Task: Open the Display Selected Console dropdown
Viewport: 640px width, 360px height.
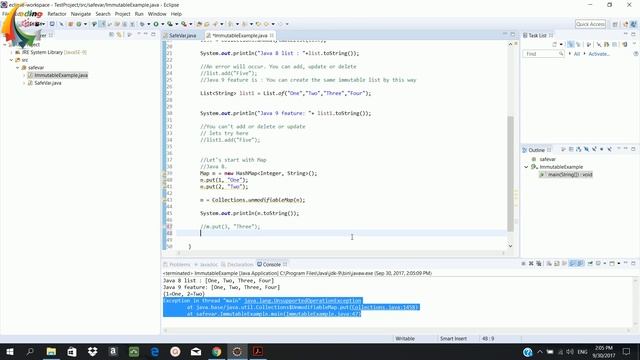Action: click(x=605, y=264)
